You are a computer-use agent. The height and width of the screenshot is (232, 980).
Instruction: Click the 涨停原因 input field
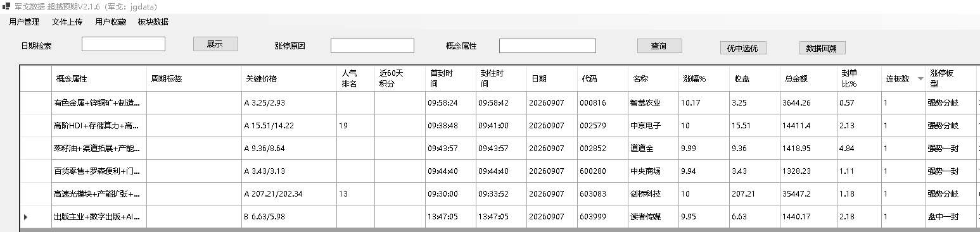point(372,46)
